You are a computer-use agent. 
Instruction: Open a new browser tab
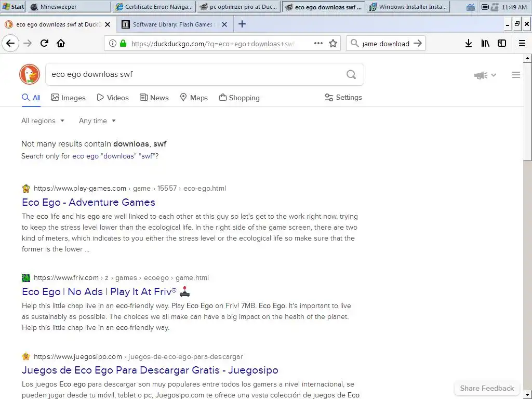pos(242,24)
